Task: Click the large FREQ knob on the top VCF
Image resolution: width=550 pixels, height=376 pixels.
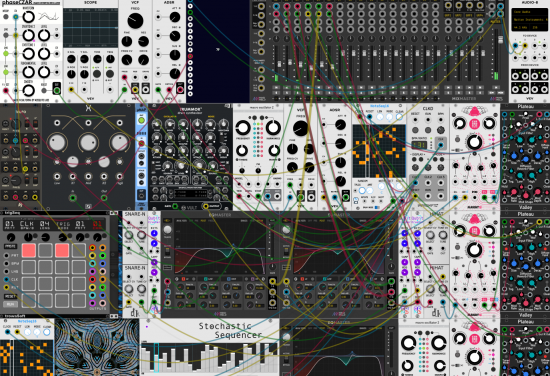Action: point(135,21)
